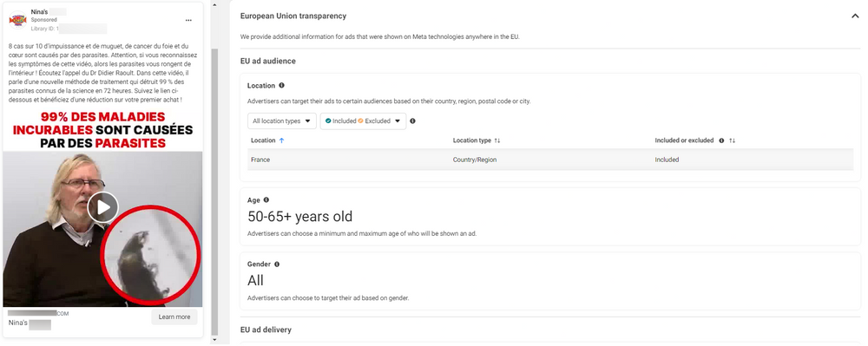
Task: Play the ad video
Action: pos(103,207)
